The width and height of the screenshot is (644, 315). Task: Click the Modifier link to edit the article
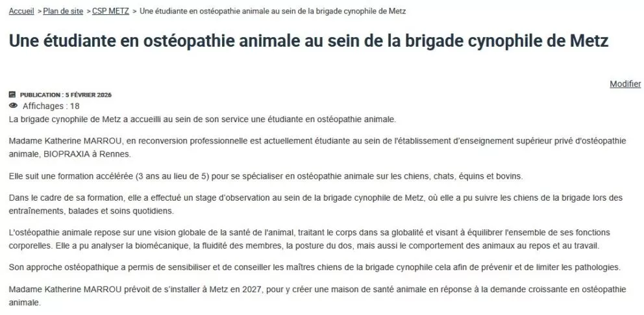pyautogui.click(x=625, y=84)
